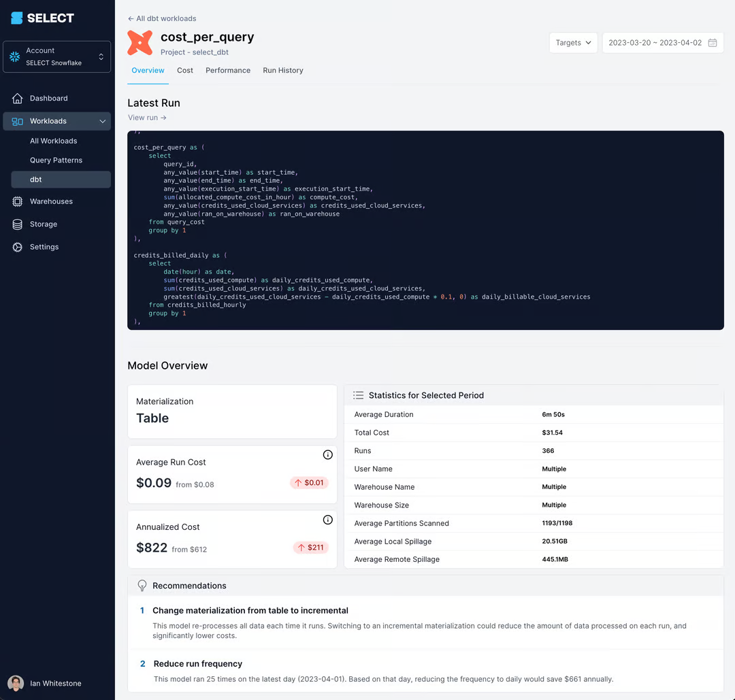The height and width of the screenshot is (700, 735).
Task: Click the $0.01 increase badge
Action: [x=310, y=482]
